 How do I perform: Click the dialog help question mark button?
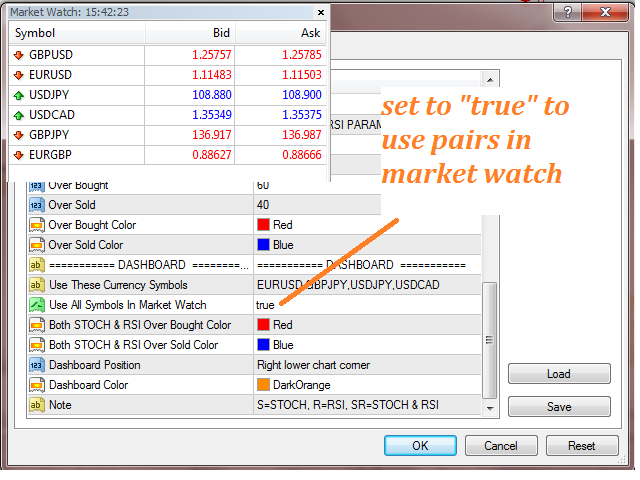[568, 12]
